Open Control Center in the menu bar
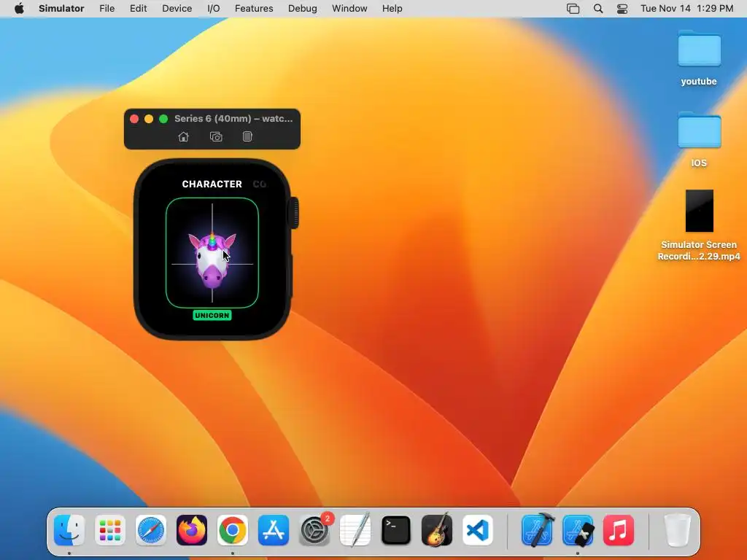Image resolution: width=747 pixels, height=560 pixels. pyautogui.click(x=622, y=9)
